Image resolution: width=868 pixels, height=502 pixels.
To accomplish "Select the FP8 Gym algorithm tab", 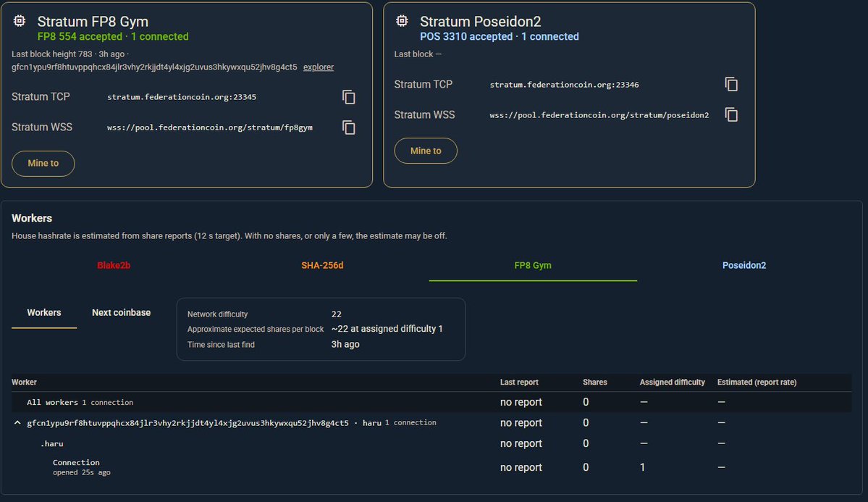I will [533, 265].
